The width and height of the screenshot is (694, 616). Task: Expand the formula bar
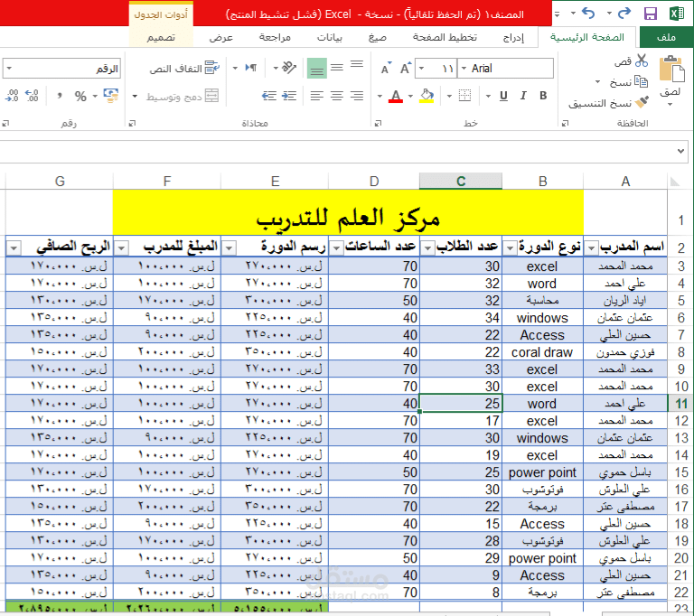680,152
